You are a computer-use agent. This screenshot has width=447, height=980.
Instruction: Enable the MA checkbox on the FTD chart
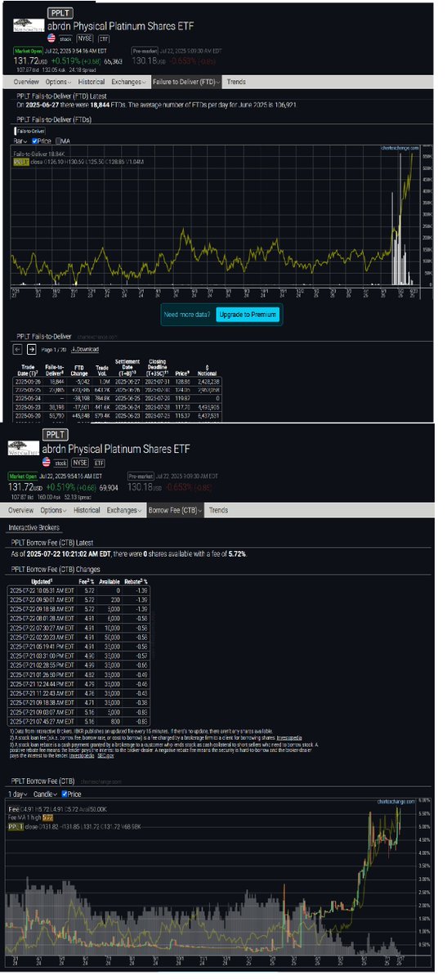[x=59, y=141]
